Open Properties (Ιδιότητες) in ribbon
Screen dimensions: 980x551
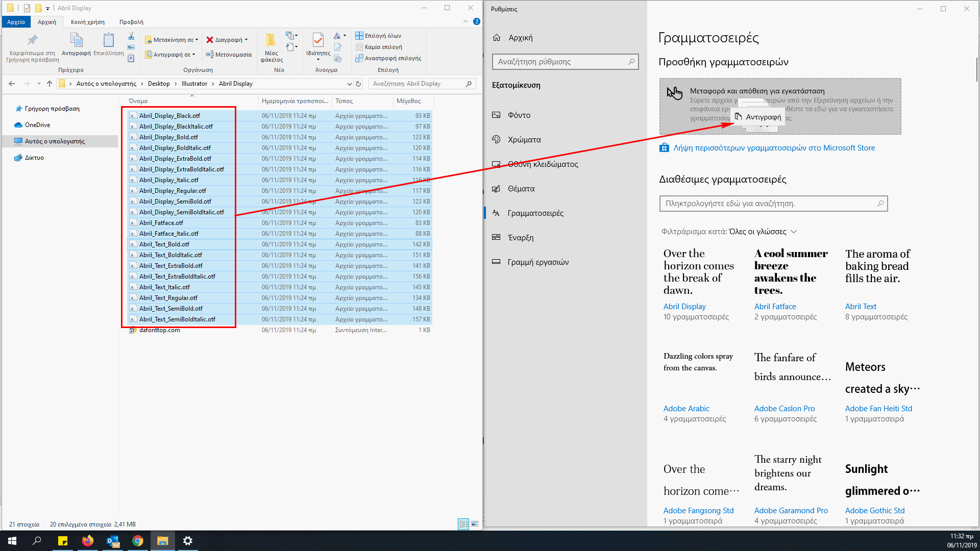point(318,46)
